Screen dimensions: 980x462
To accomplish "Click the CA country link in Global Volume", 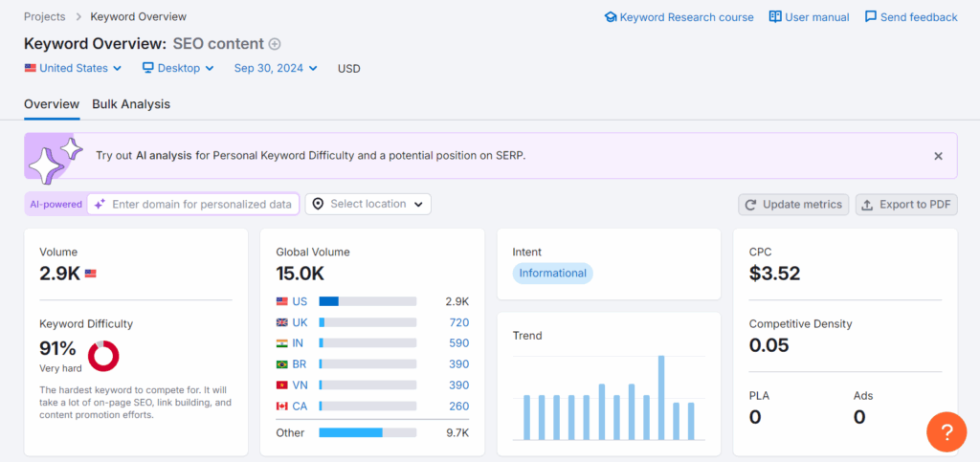I will (300, 407).
